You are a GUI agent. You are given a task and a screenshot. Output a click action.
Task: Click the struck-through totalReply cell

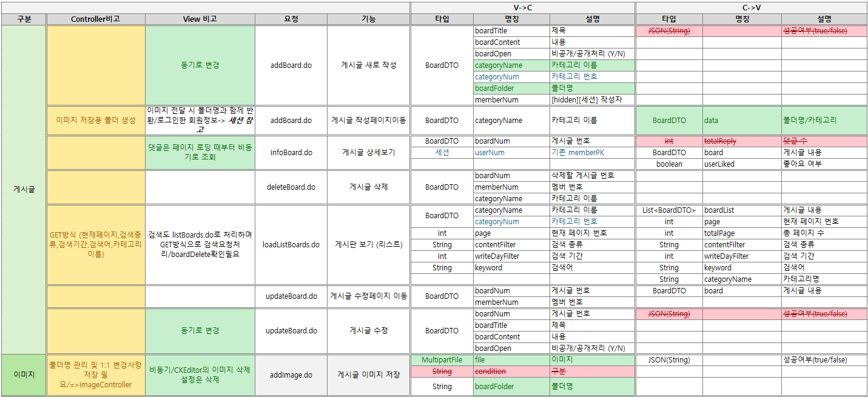coord(742,141)
